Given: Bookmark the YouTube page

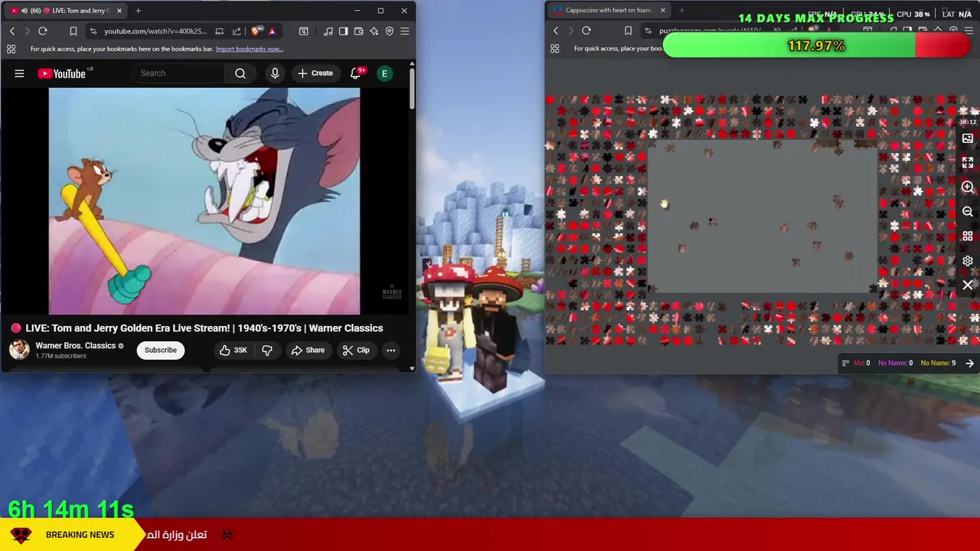Looking at the screenshot, I should click(73, 31).
